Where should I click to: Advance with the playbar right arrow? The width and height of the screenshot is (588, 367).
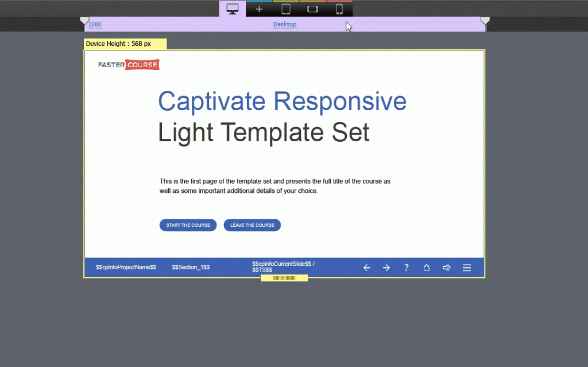(386, 268)
